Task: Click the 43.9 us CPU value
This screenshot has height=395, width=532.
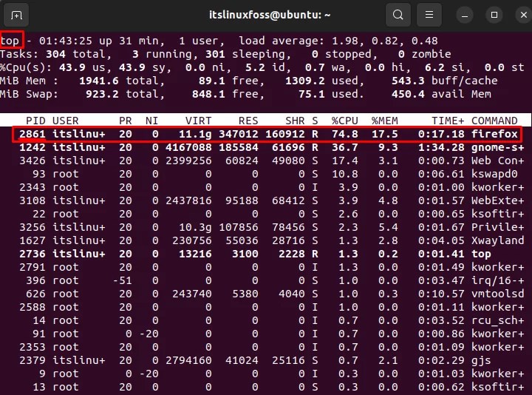Action: (72, 67)
